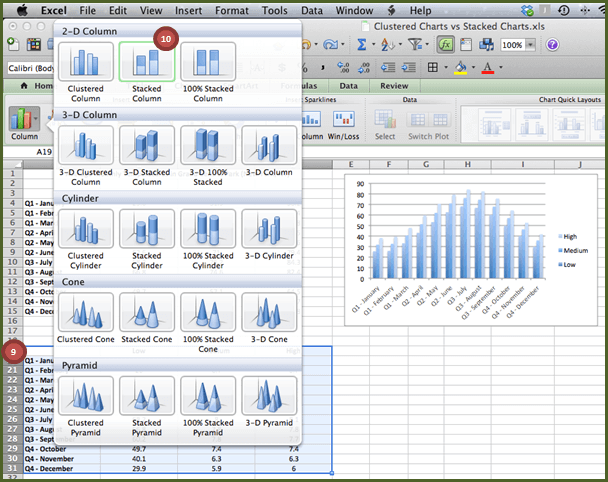This screenshot has width=608, height=482.
Task: Click the Select data icon
Action: coord(385,119)
